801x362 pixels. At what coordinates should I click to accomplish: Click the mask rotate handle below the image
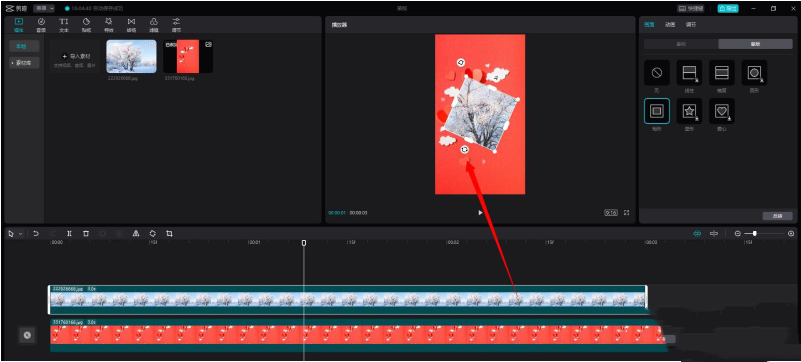[x=464, y=150]
